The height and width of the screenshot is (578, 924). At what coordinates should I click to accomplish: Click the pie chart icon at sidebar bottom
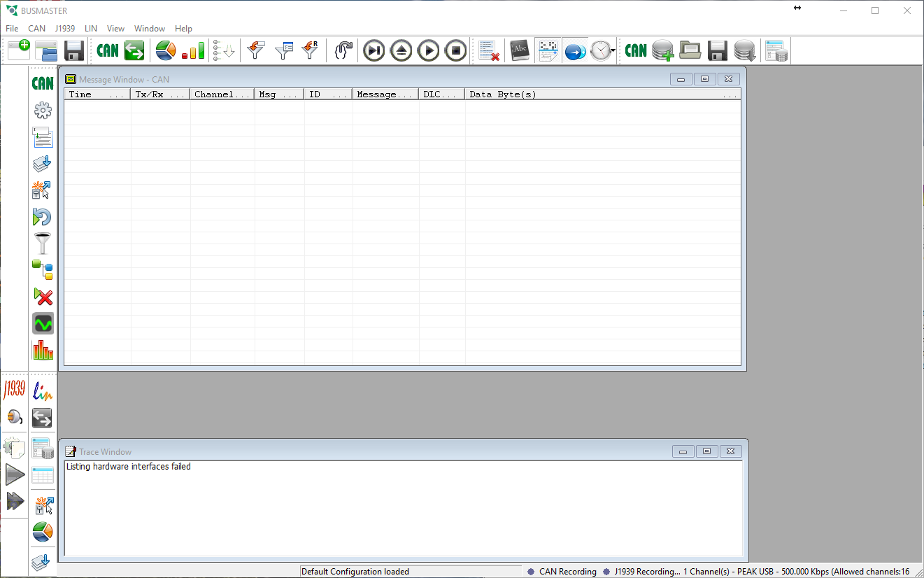tap(43, 532)
